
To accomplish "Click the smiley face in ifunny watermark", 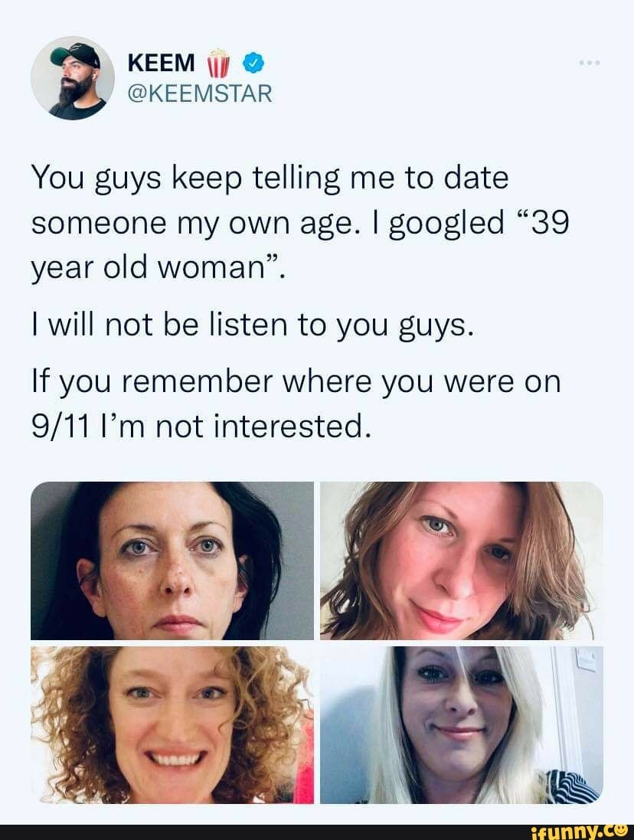I will [621, 830].
